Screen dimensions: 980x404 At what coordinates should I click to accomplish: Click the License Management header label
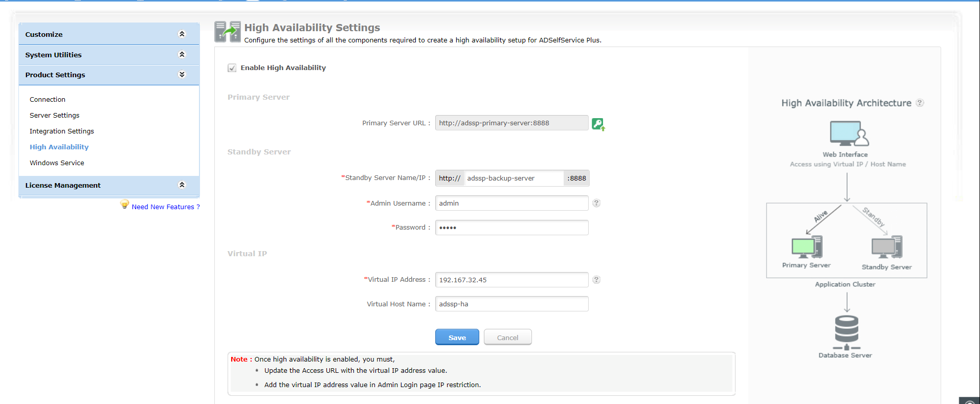[63, 185]
